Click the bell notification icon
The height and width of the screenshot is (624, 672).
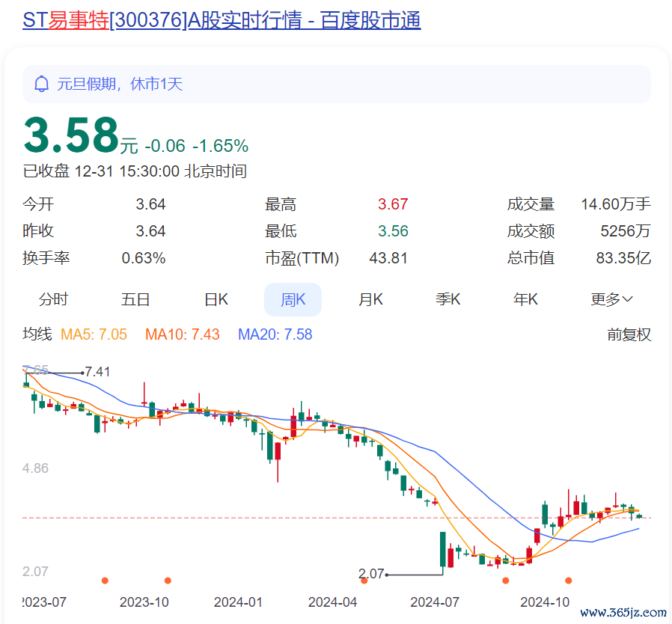(42, 84)
